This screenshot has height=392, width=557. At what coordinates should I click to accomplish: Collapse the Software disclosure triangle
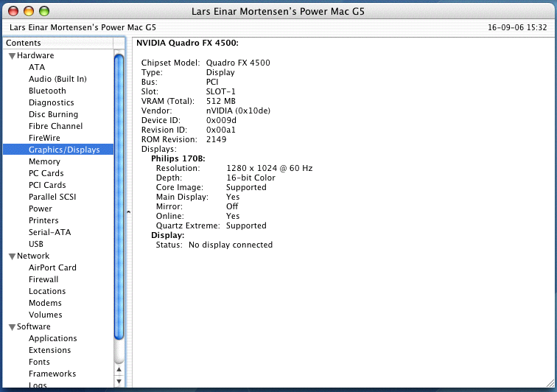(12, 327)
